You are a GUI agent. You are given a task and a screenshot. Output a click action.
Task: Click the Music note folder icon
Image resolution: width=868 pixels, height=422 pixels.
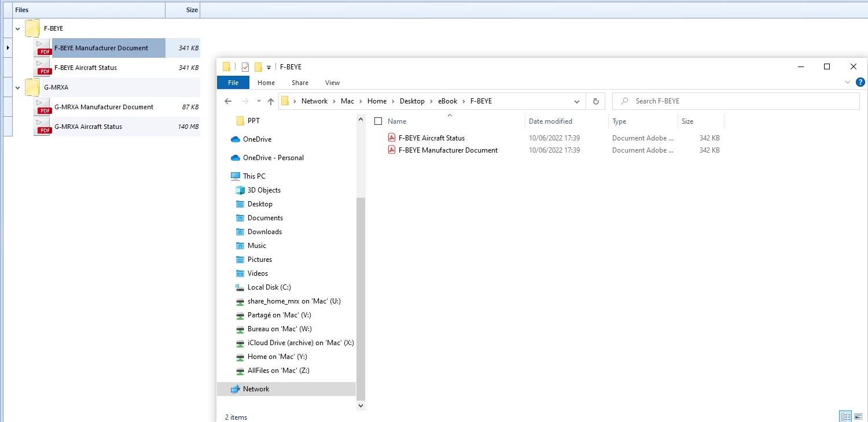pyautogui.click(x=240, y=246)
